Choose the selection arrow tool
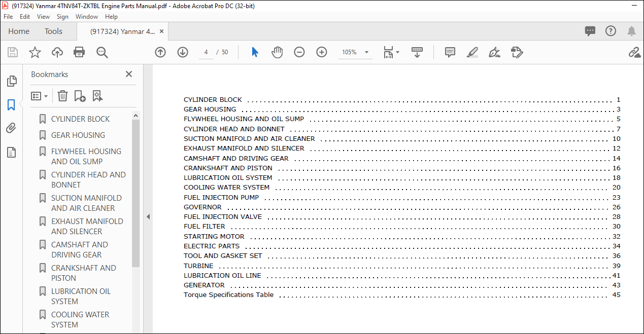 point(255,52)
